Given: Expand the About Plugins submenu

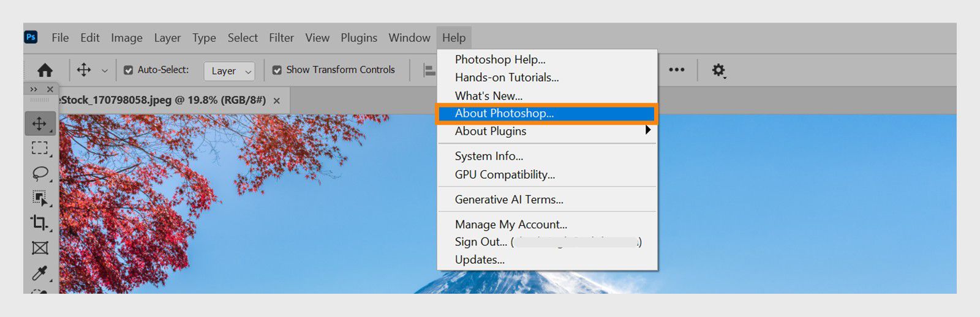Looking at the screenshot, I should coord(647,130).
